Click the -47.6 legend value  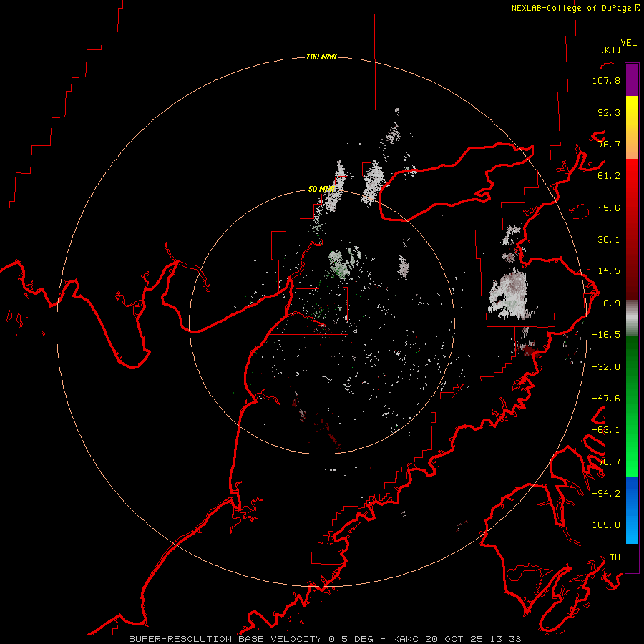tap(606, 399)
